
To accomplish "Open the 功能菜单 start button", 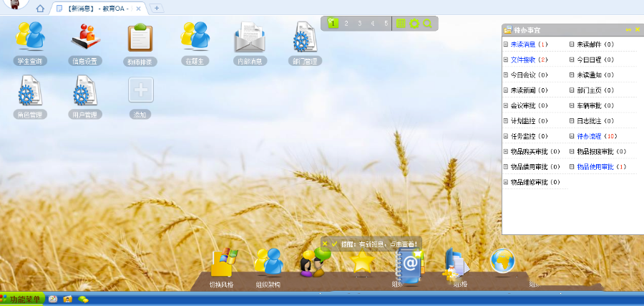I will tap(22, 299).
